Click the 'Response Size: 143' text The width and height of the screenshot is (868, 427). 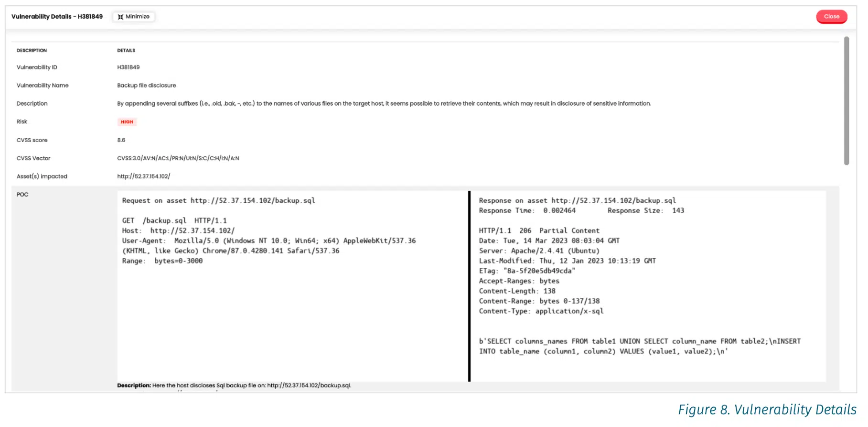click(x=646, y=211)
